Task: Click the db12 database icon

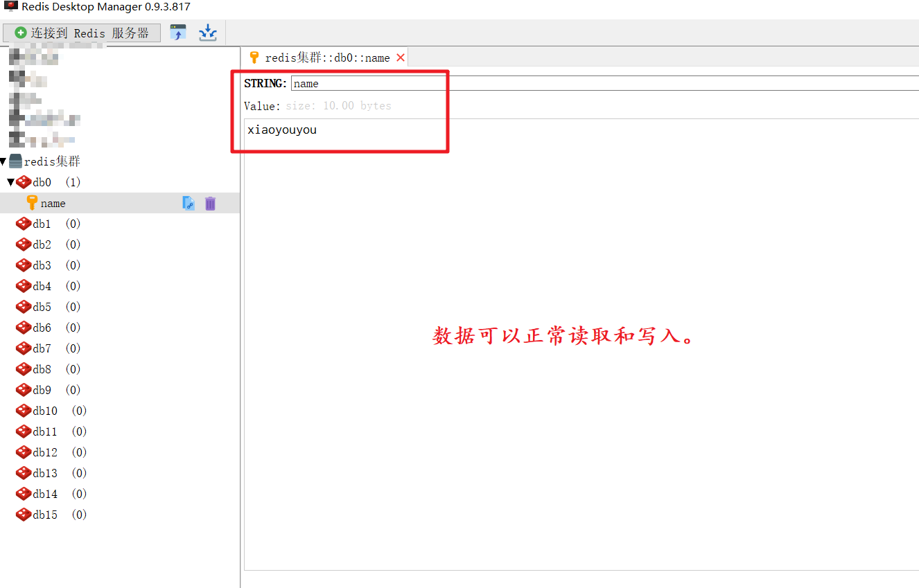Action: (x=24, y=452)
